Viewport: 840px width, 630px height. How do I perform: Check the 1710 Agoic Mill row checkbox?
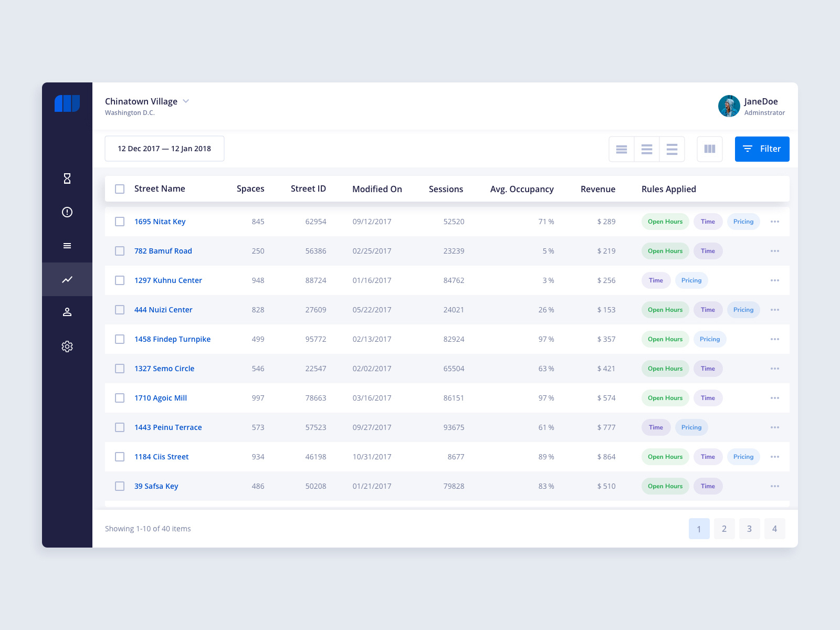click(120, 398)
